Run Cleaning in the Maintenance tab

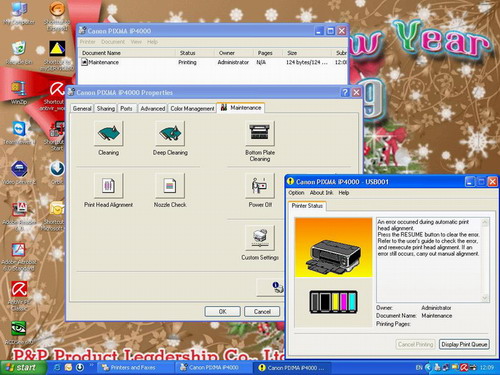[x=109, y=134]
